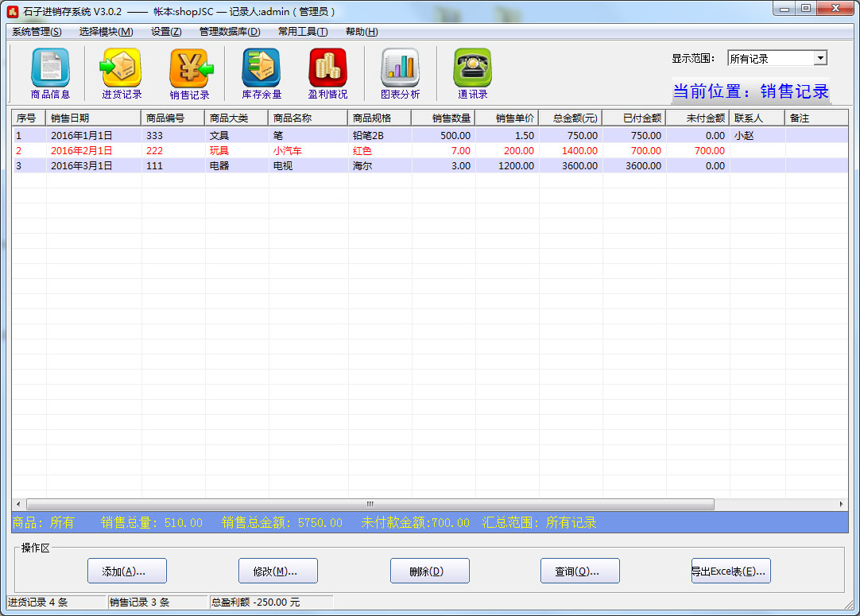The image size is (860, 616).
Task: Click the 销售记录 3 条 status entry
Action: [158, 602]
